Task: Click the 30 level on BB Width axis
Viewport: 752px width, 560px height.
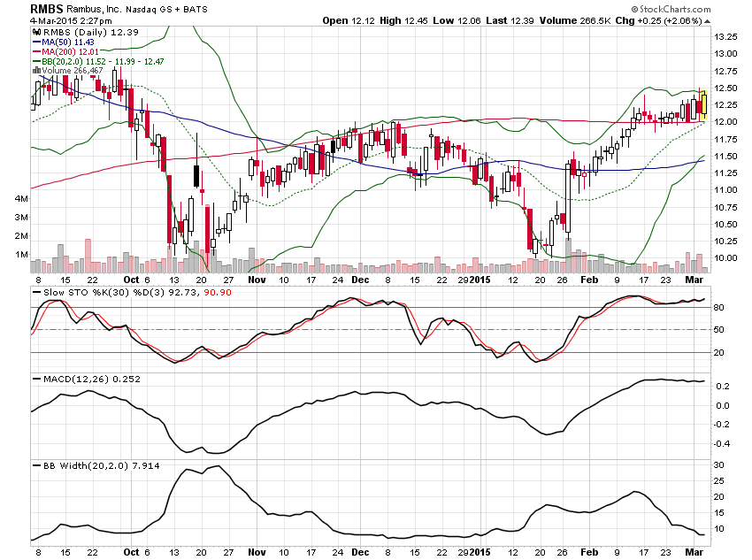Action: coord(719,465)
